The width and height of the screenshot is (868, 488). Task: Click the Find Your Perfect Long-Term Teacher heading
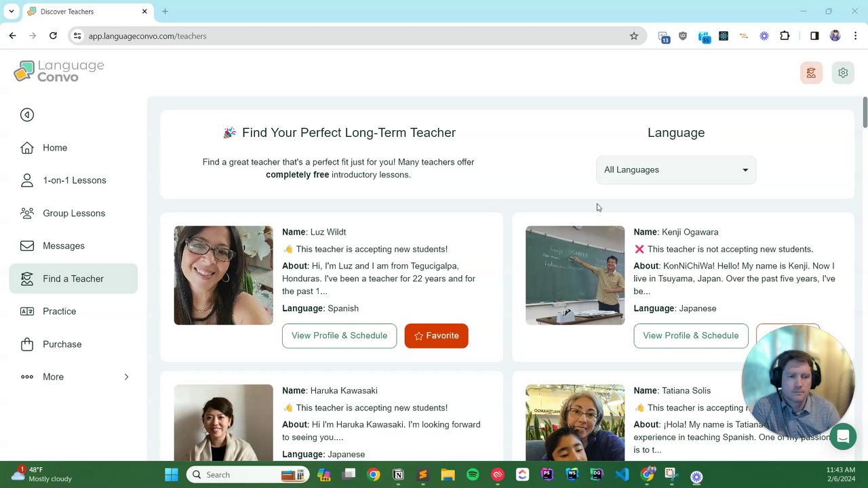pos(349,133)
